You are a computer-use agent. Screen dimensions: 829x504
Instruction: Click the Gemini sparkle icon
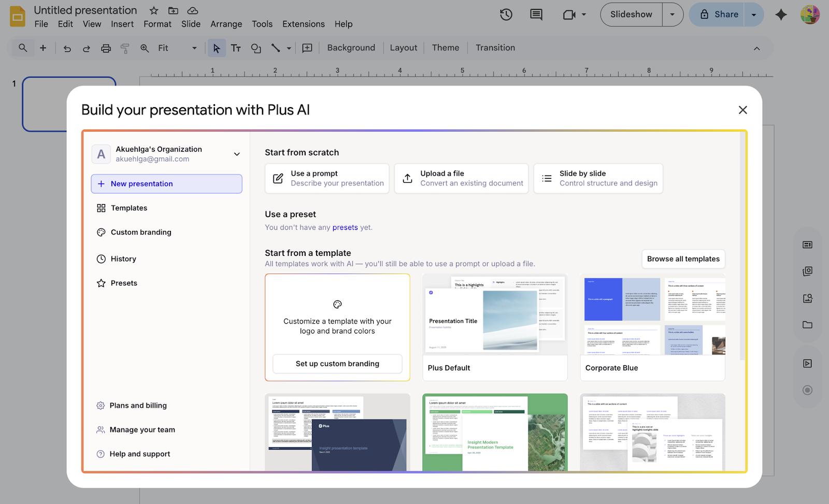tap(781, 15)
